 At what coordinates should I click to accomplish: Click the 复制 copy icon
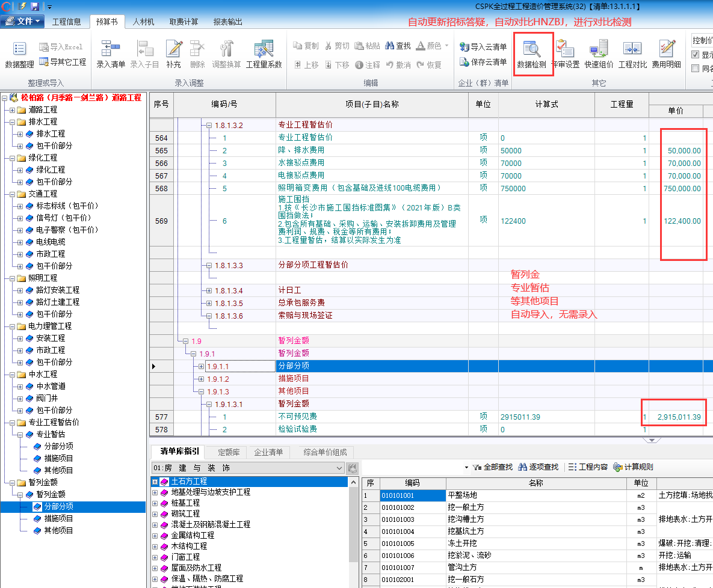[x=298, y=46]
